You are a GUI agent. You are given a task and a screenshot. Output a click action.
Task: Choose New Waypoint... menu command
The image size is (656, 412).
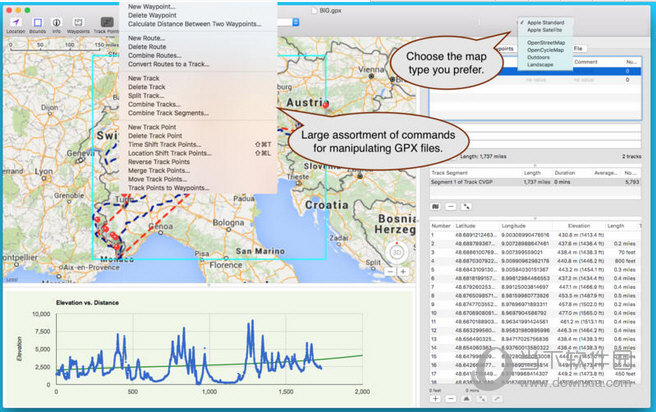[x=151, y=6]
